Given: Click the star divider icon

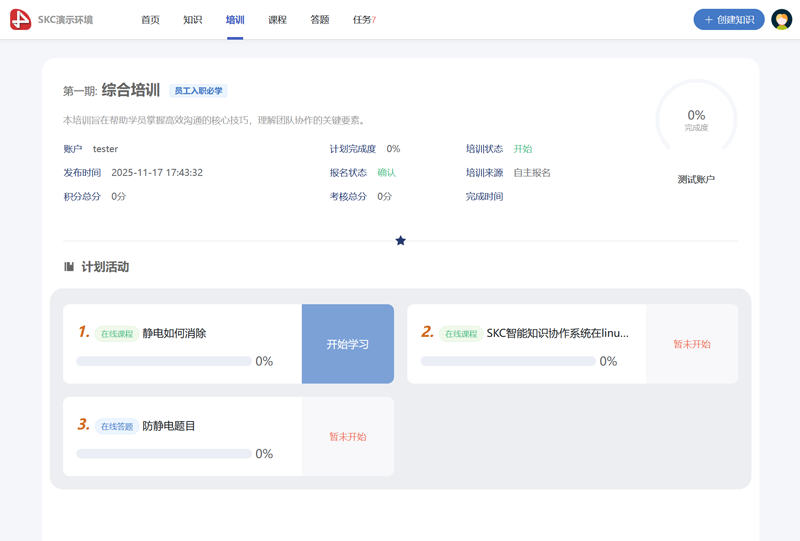Looking at the screenshot, I should coord(400,240).
